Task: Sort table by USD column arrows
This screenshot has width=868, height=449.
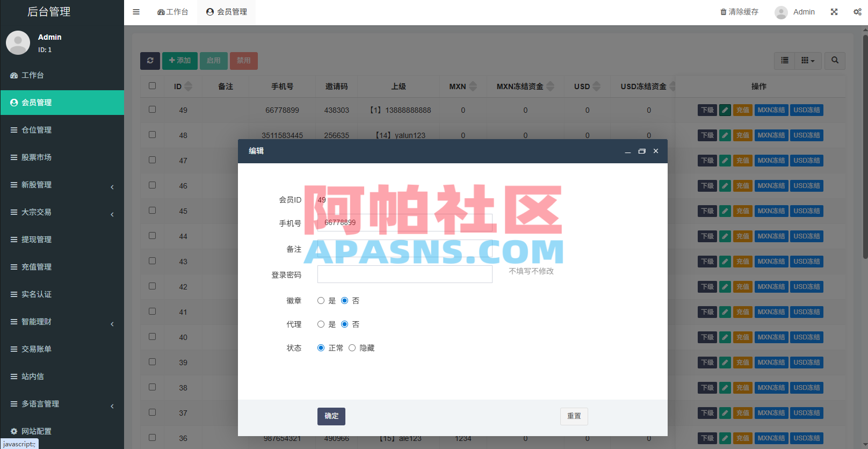Action: pos(596,86)
